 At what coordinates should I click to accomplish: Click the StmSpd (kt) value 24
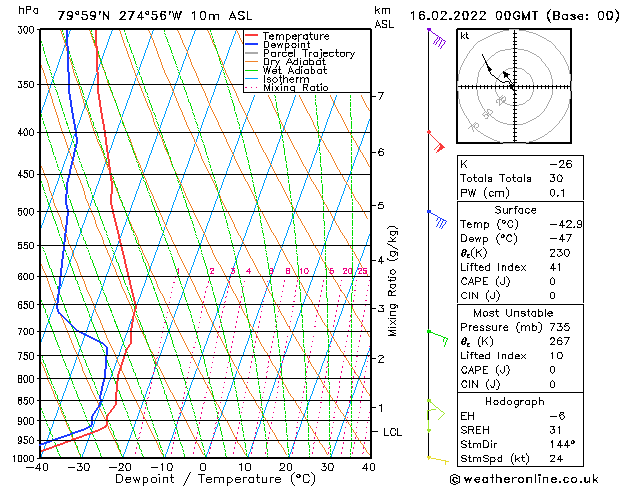click(x=556, y=458)
